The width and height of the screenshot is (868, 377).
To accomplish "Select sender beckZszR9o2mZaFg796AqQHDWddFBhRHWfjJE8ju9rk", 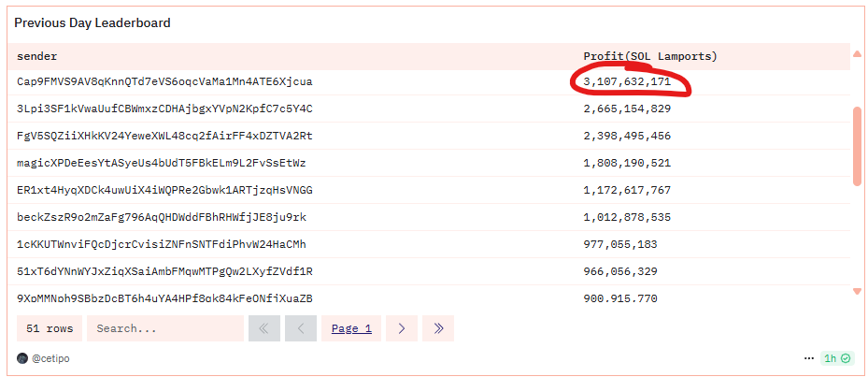I will [161, 217].
